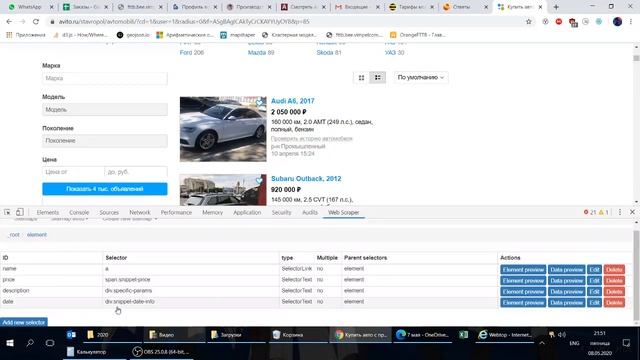The height and width of the screenshot is (360, 640).
Task: Delete the date selector
Action: click(x=614, y=303)
